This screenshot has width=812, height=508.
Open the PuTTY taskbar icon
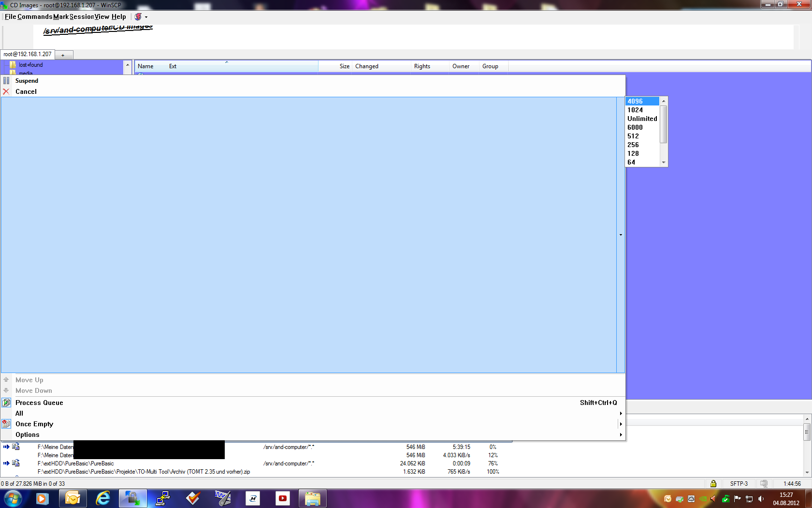coord(162,498)
